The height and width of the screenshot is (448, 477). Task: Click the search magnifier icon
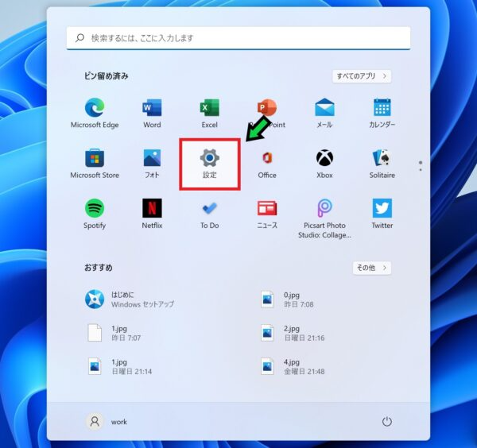tap(79, 38)
